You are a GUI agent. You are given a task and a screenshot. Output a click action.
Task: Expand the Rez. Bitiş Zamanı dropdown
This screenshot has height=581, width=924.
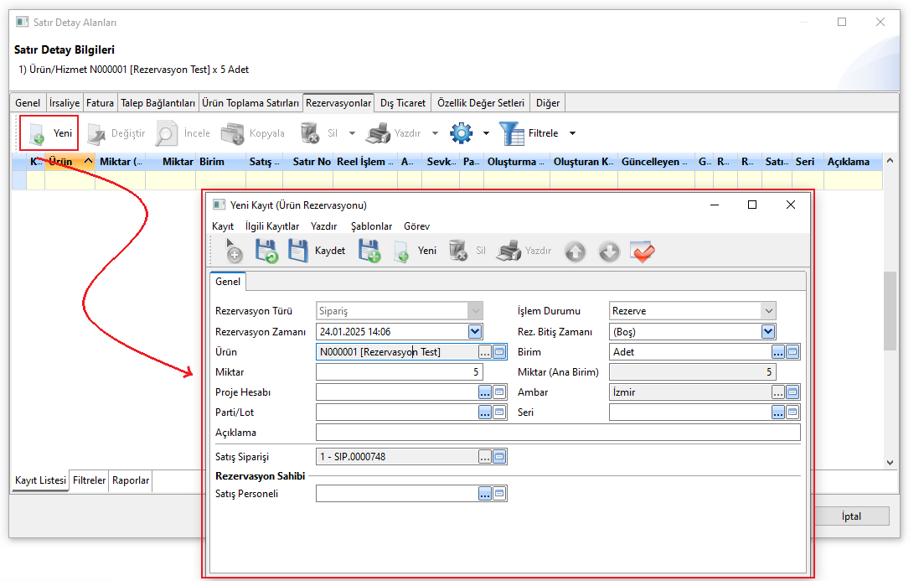(x=768, y=332)
